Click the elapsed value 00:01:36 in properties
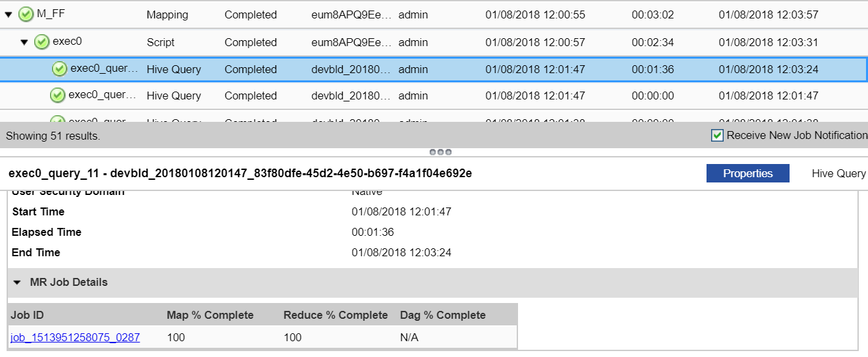Screen dimensions: 868x357 tap(373, 232)
